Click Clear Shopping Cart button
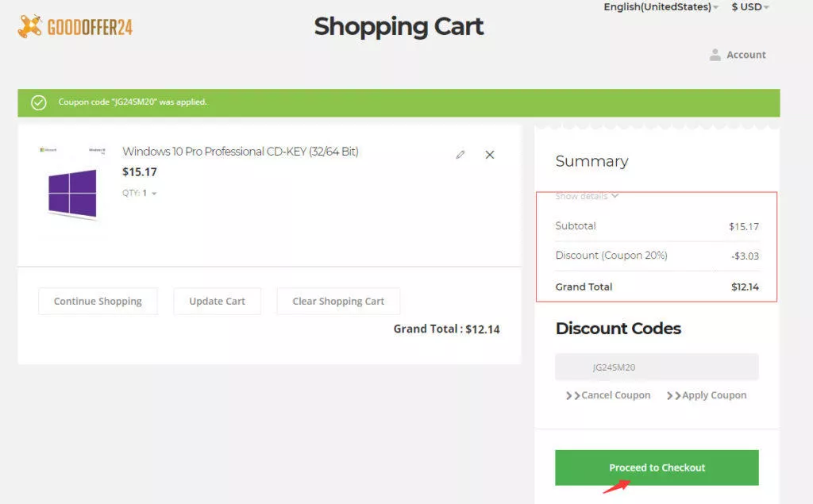 pyautogui.click(x=338, y=302)
